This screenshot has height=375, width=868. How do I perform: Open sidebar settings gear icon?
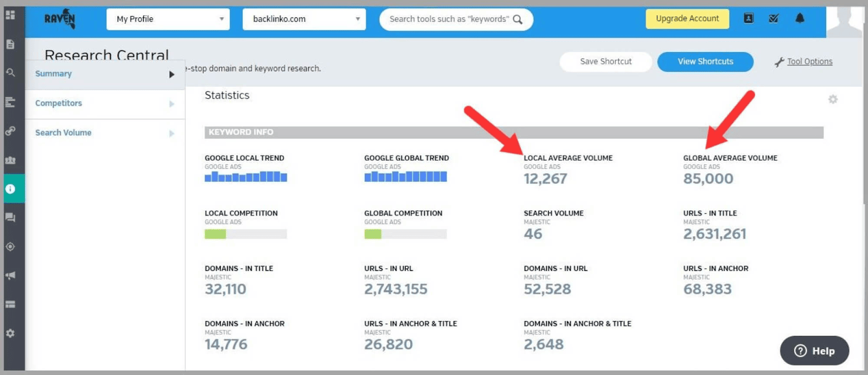pos(10,333)
